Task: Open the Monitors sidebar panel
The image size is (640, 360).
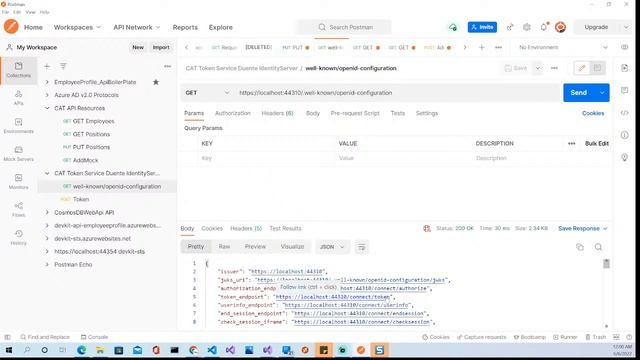Action: coord(18,181)
